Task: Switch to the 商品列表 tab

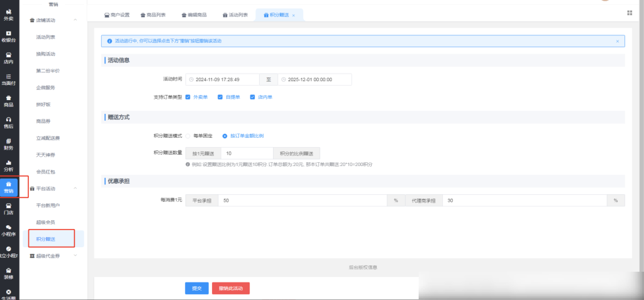Action: click(x=152, y=14)
